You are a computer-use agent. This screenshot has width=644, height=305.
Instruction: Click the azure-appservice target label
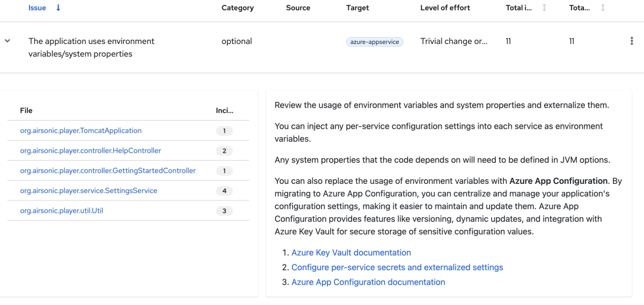click(375, 42)
